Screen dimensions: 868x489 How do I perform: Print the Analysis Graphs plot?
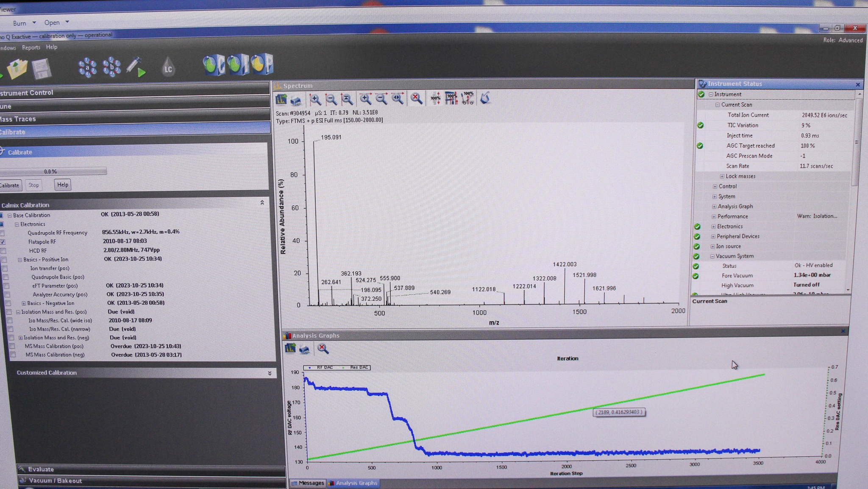[304, 349]
